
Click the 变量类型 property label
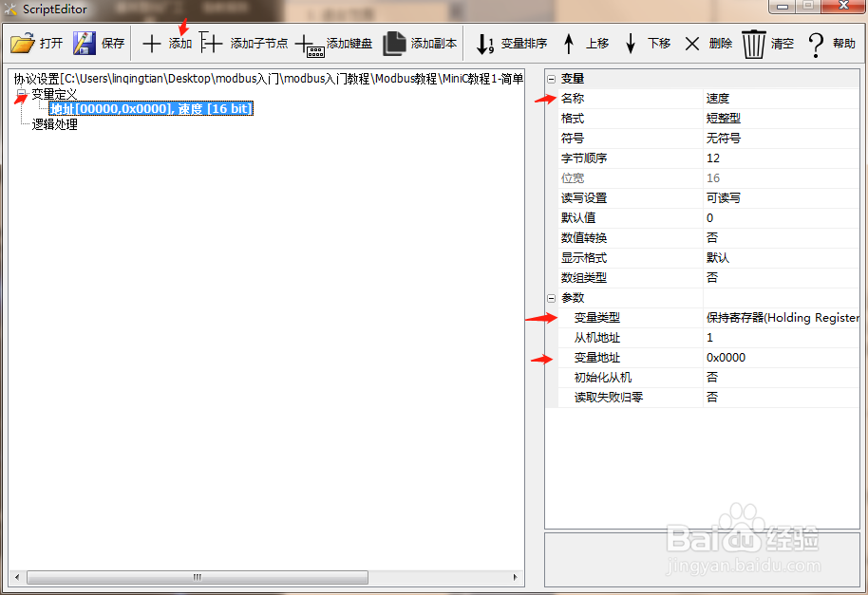point(596,317)
